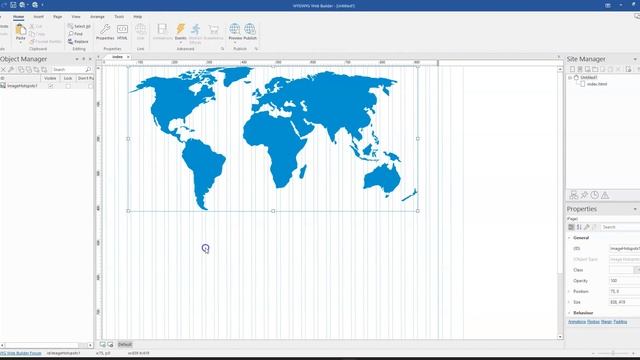
Task: Switch to the View ribbon tab
Action: coord(76,17)
